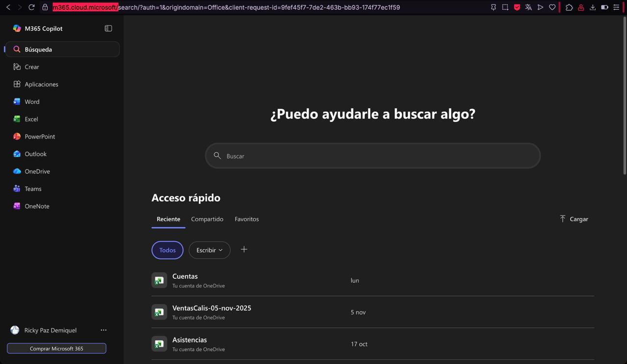Open account options next to Ricky Paz Demiquel

click(103, 330)
